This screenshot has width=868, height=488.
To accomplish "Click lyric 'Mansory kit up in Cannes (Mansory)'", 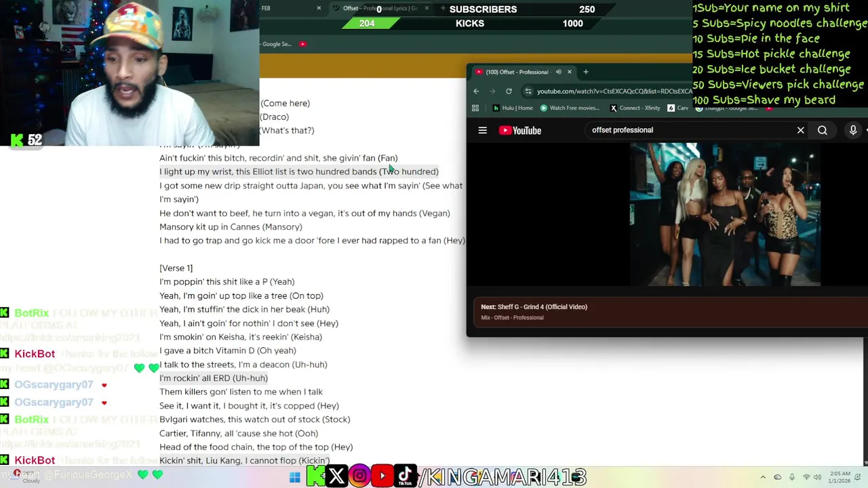I will click(231, 227).
